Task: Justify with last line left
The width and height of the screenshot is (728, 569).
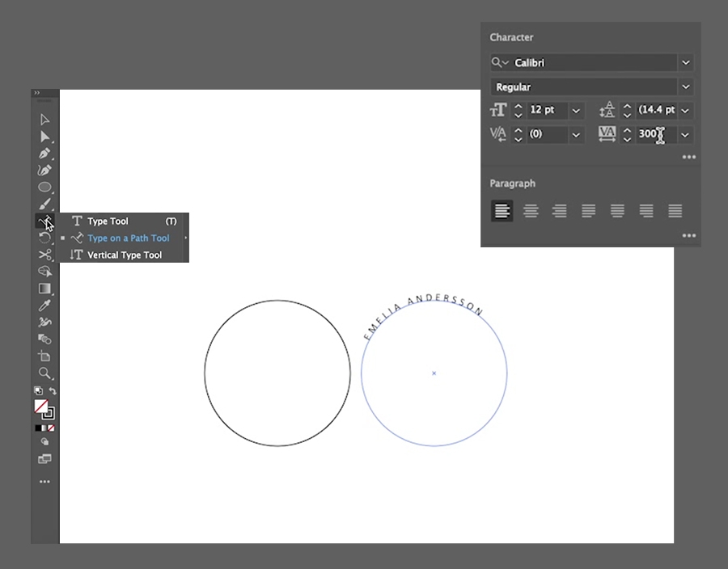Action: 588,210
